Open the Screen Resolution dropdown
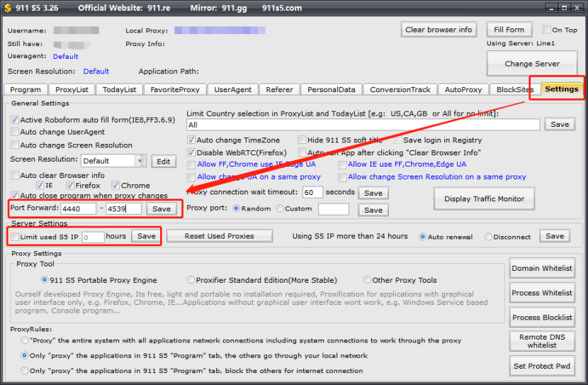Screen dimensions: 588x385 (140, 161)
